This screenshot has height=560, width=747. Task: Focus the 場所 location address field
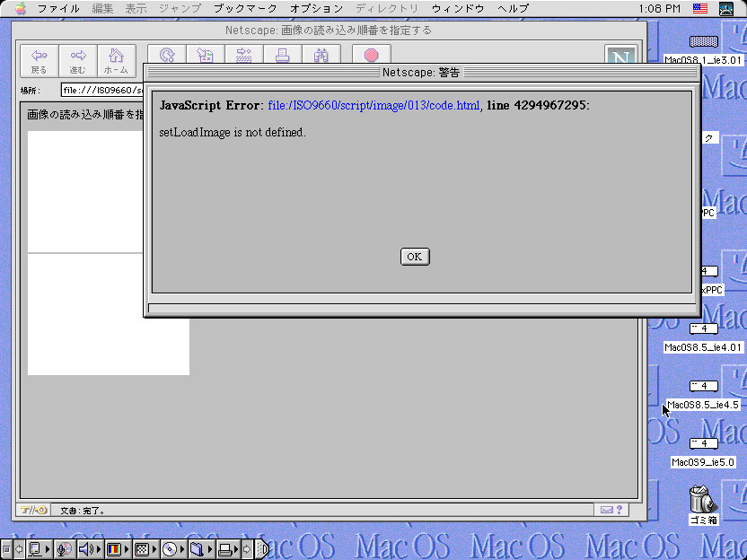tap(102, 90)
